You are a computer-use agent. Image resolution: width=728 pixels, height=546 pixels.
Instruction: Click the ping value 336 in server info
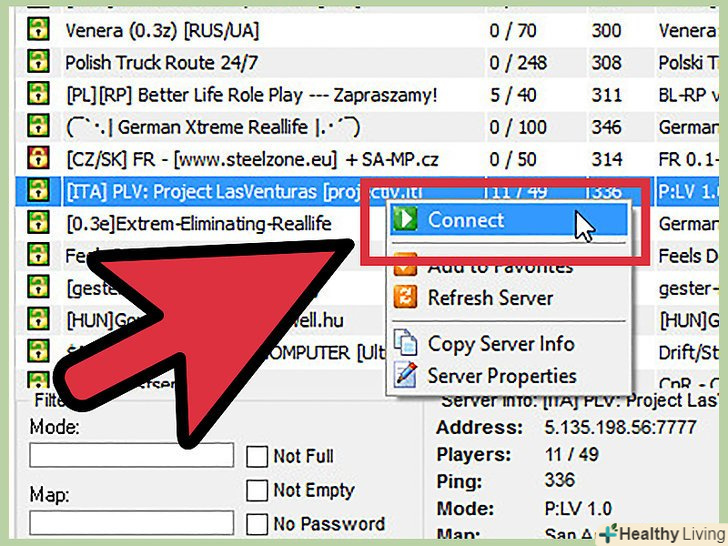click(559, 480)
